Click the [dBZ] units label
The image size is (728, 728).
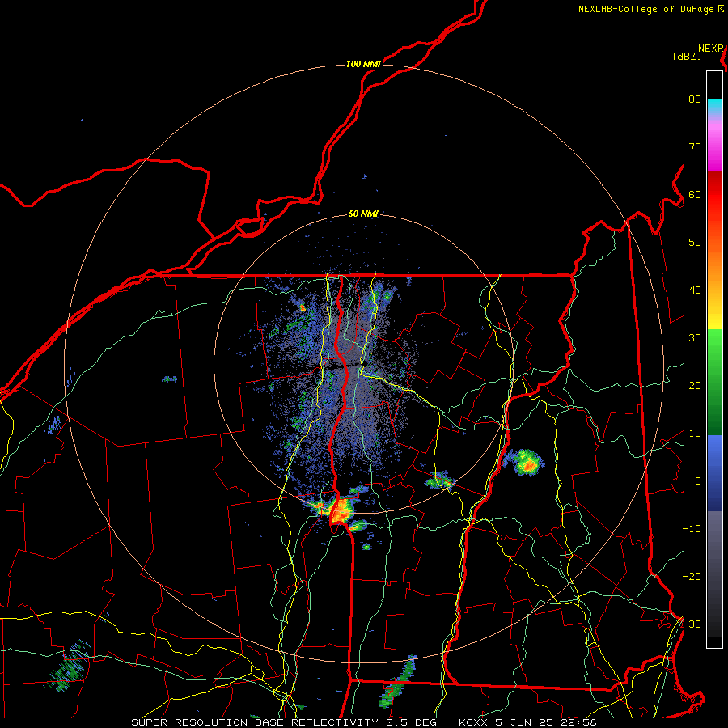click(687, 57)
